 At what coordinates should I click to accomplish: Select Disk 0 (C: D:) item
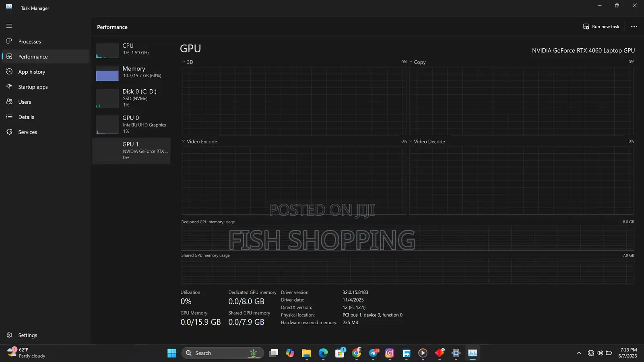click(x=131, y=98)
